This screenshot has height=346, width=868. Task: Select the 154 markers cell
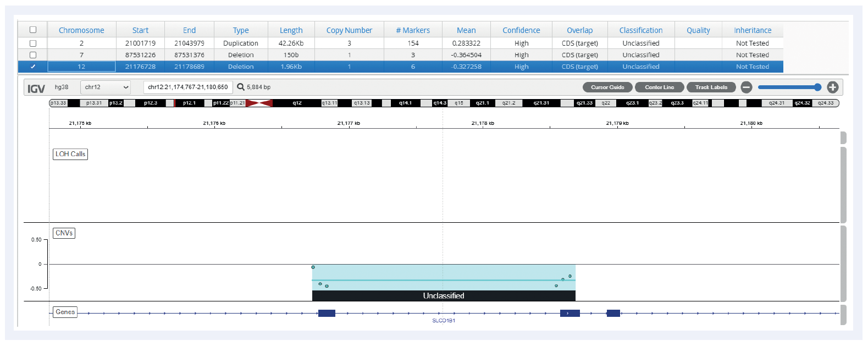point(413,43)
